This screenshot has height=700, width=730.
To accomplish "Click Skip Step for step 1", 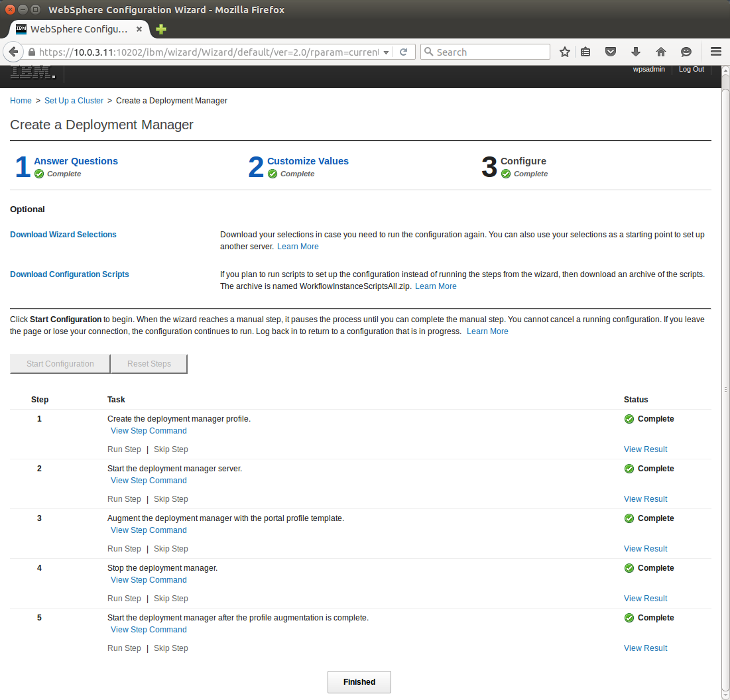I will (x=171, y=449).
